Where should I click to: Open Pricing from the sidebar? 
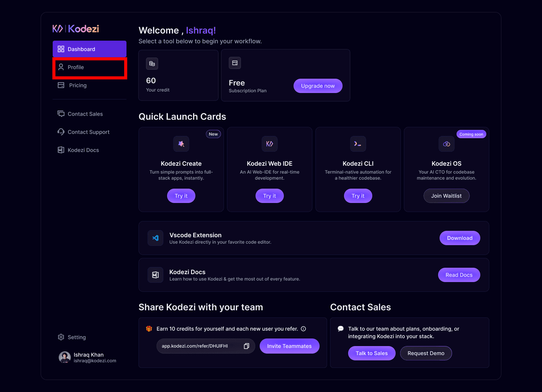coord(78,85)
